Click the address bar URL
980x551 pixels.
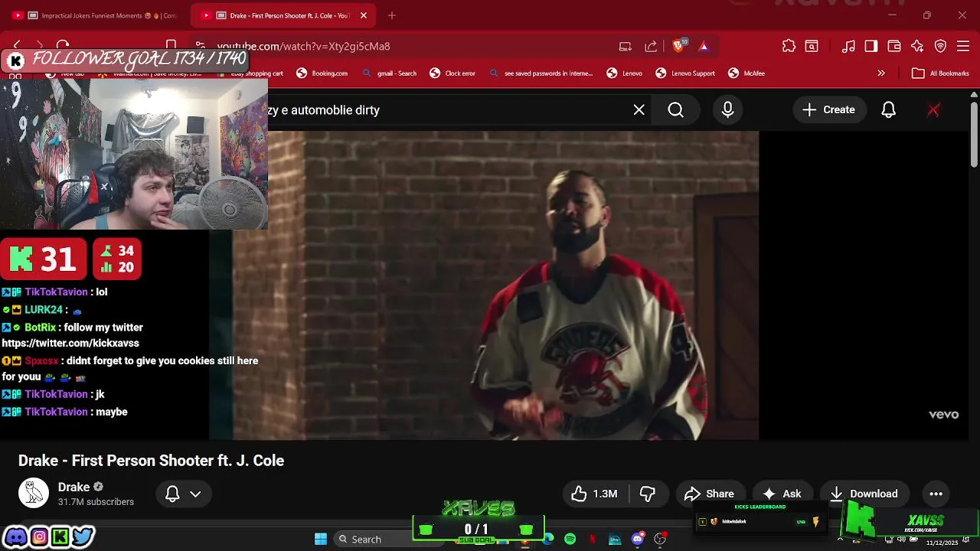tap(303, 47)
